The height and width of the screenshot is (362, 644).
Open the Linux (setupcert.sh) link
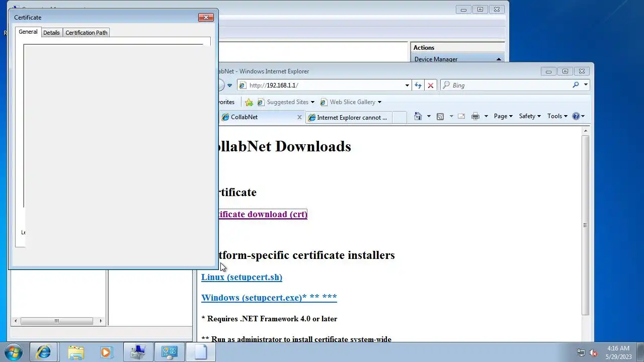click(242, 277)
